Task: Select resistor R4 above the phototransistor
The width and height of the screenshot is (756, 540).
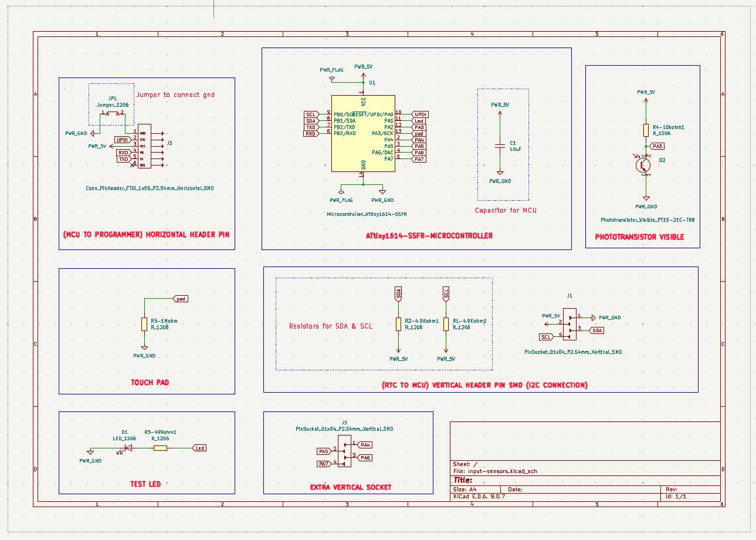Action: (x=646, y=130)
